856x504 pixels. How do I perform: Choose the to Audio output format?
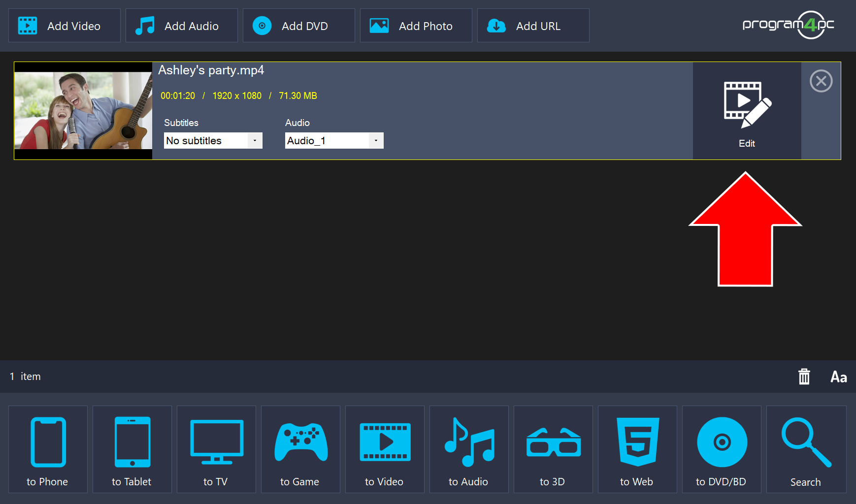[x=469, y=449]
